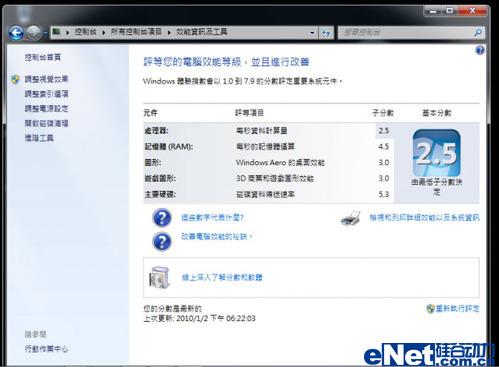Open 調整索引選項 sidebar link
Viewport: 499px width, 367px height.
(x=46, y=94)
